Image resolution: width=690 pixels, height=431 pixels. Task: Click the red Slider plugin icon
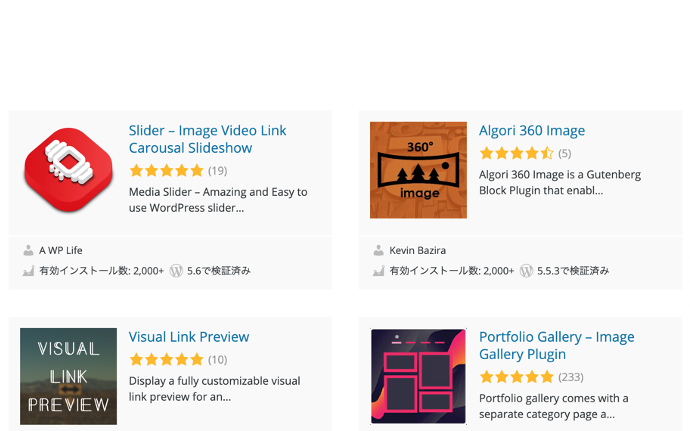point(68,170)
